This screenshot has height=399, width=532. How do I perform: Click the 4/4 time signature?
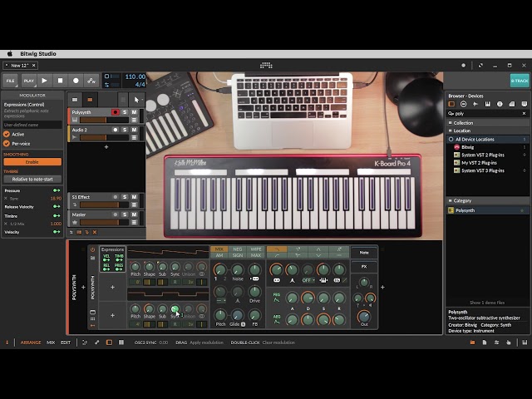click(140, 85)
